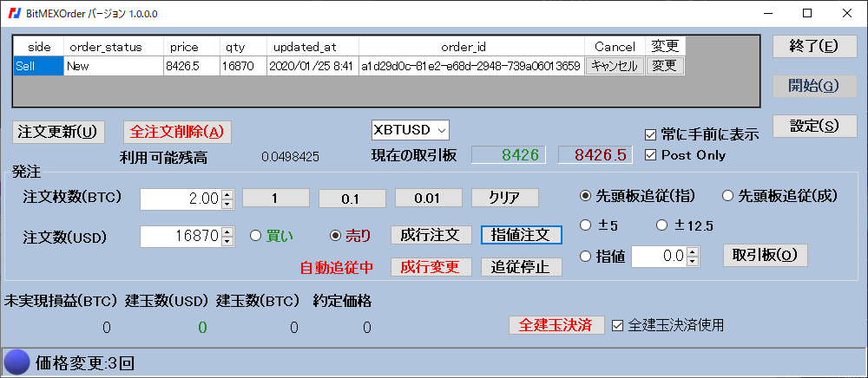The image size is (868, 378).
Task: Click 注文更新(U) to refresh orders
Action: click(x=58, y=132)
